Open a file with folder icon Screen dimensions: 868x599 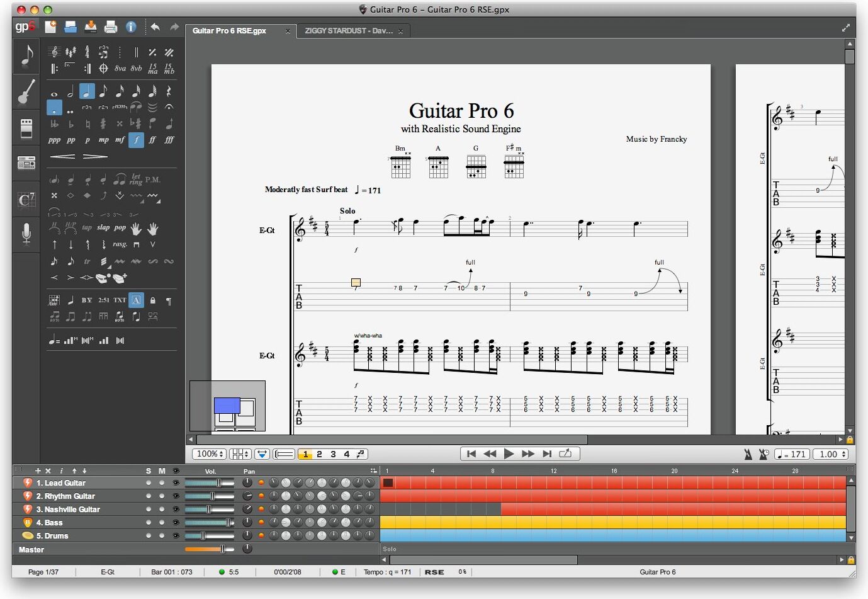[70, 26]
